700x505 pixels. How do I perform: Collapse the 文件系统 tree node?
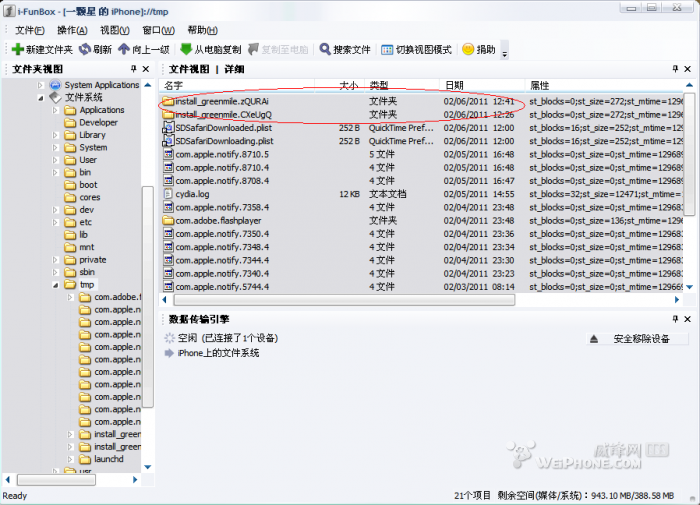[40, 97]
